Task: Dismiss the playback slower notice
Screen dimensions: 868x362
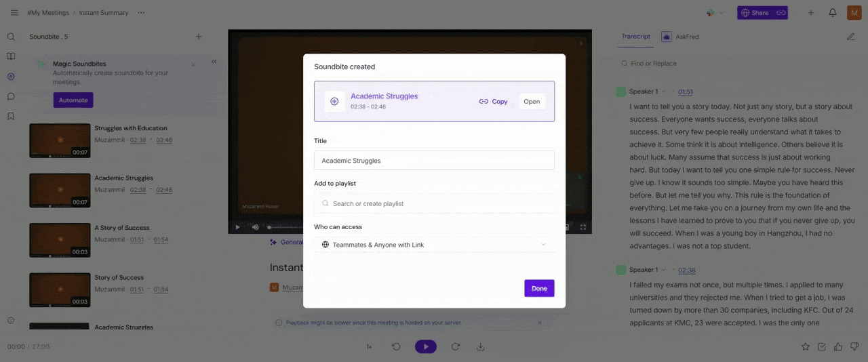Action: (x=540, y=323)
